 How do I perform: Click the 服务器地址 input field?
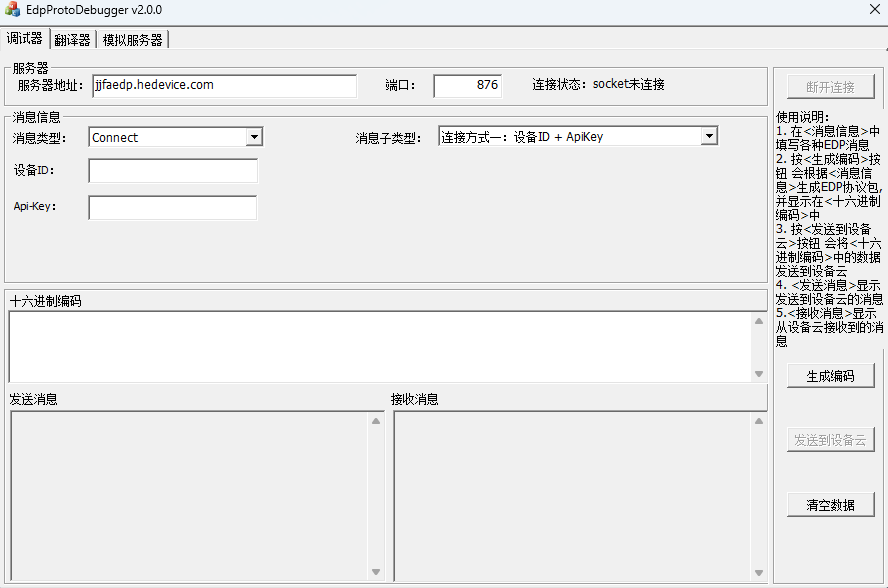[224, 86]
